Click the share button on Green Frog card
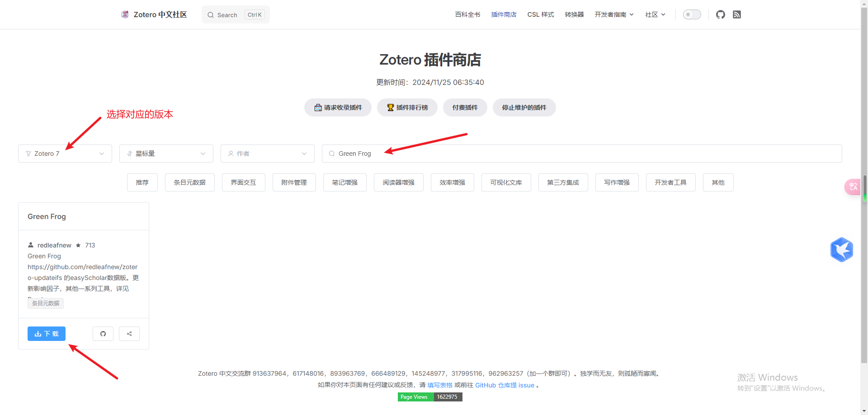This screenshot has height=415, width=868. click(x=129, y=334)
